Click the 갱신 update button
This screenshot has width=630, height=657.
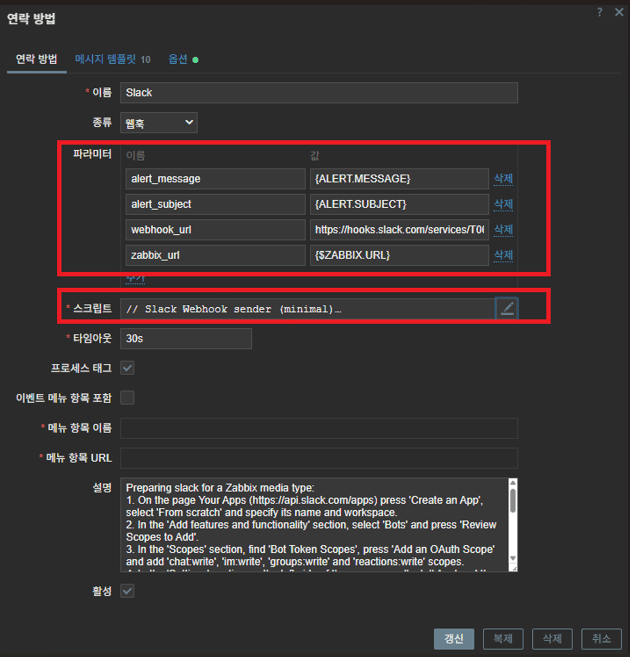(x=453, y=639)
